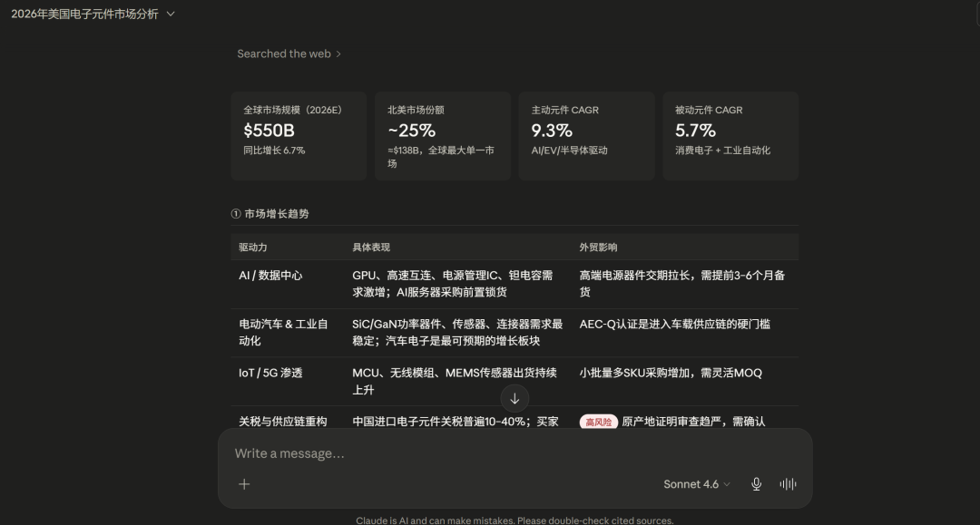
Task: Click the ① 市场增长趋势 section heading
Action: click(x=270, y=213)
